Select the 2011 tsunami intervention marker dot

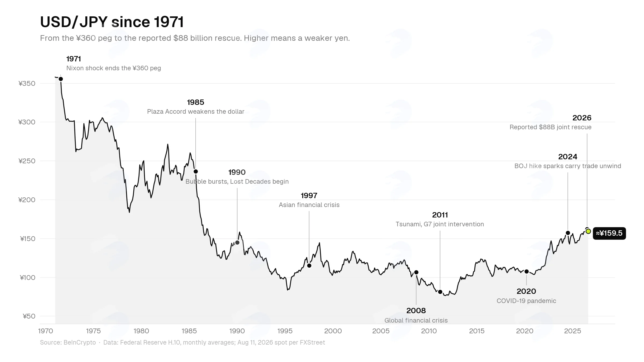440,292
